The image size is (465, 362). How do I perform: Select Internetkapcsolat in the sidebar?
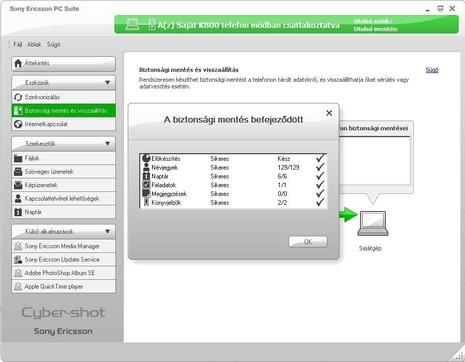coord(63,124)
